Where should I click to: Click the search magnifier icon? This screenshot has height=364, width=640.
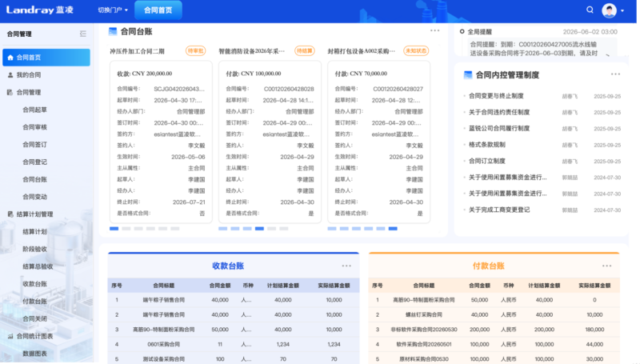point(590,10)
